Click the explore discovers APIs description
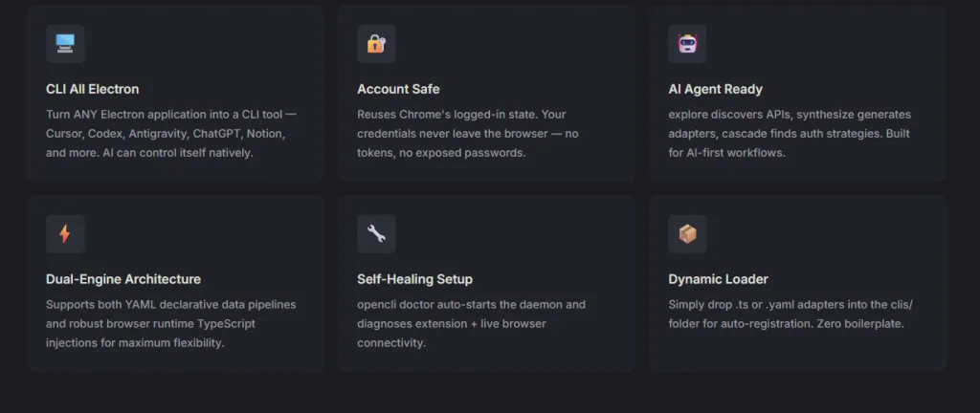Viewport: 980px width, 413px height. point(790,134)
